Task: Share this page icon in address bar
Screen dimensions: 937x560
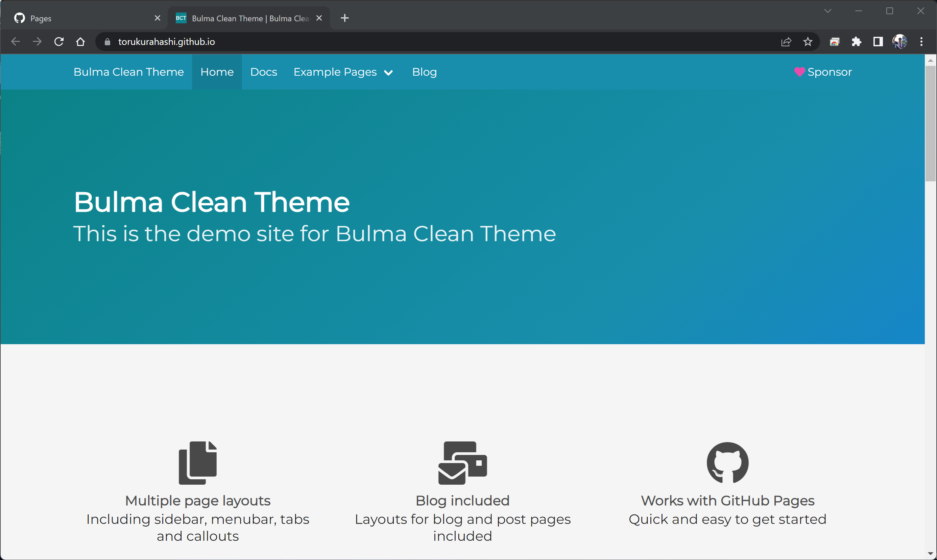Action: [786, 42]
